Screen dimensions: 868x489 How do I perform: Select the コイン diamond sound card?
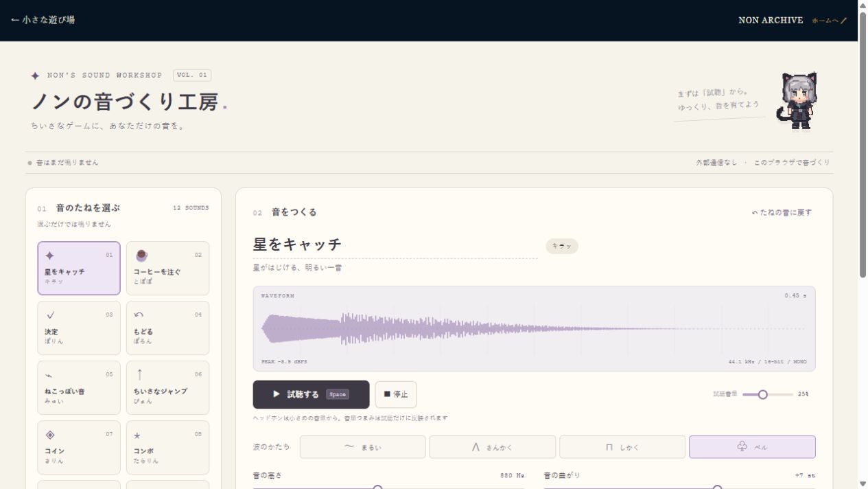pos(79,447)
